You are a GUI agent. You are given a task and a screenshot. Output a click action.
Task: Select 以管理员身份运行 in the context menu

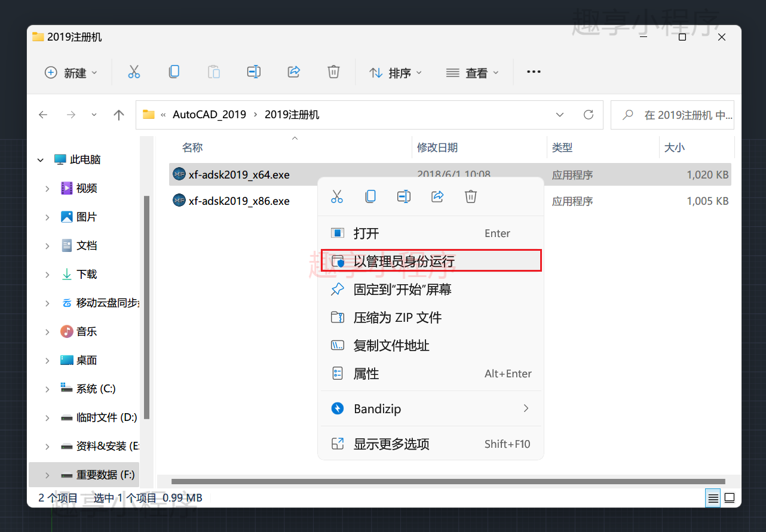point(431,261)
